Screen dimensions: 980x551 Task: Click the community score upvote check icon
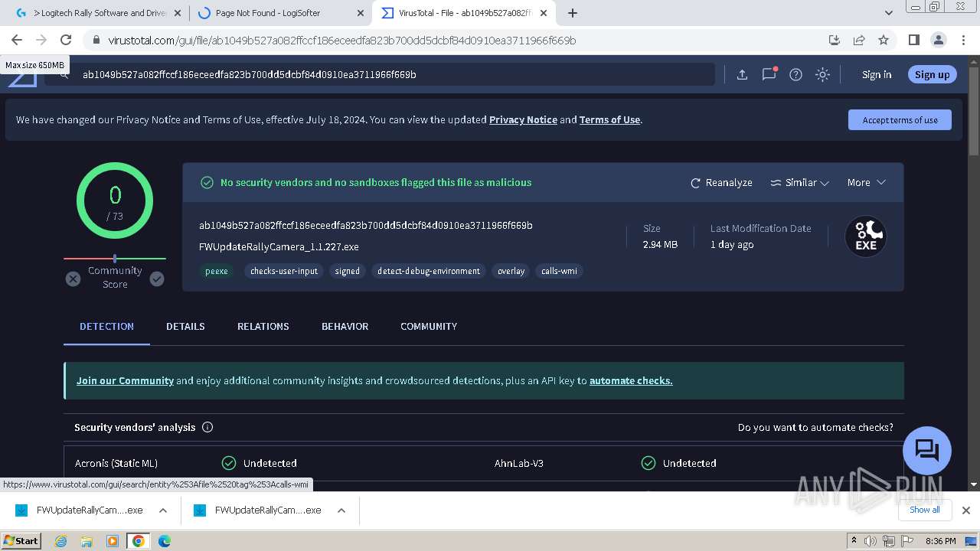coord(157,279)
